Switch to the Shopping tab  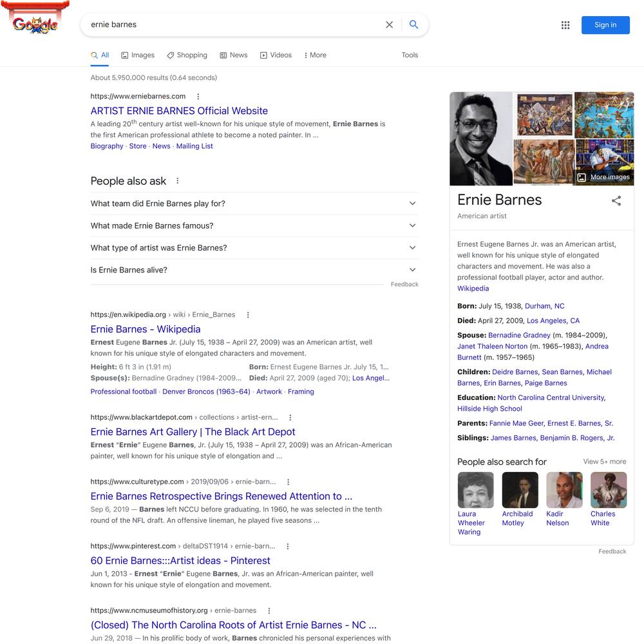(x=187, y=55)
